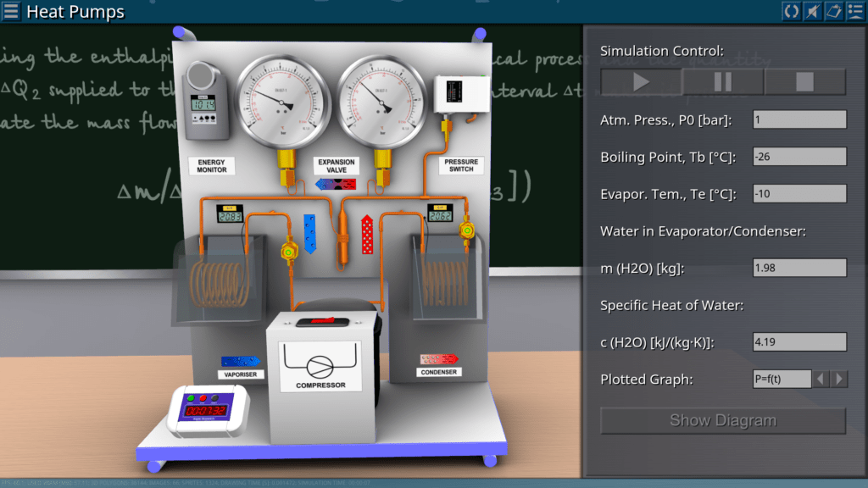Click the reset/refresh simulation icon

pos(791,11)
